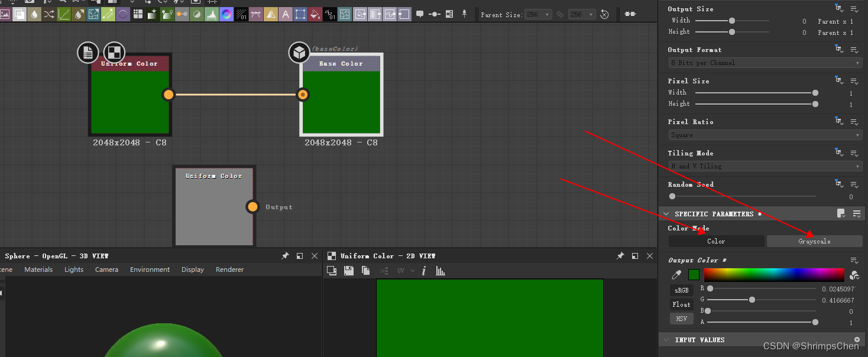Add a Normal node (bezier icon)

255,14
